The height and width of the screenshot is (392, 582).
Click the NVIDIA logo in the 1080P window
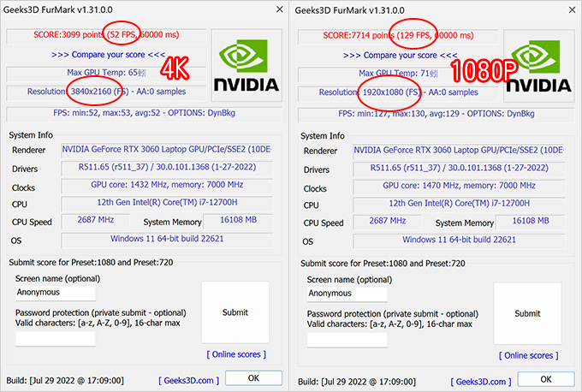(x=539, y=66)
